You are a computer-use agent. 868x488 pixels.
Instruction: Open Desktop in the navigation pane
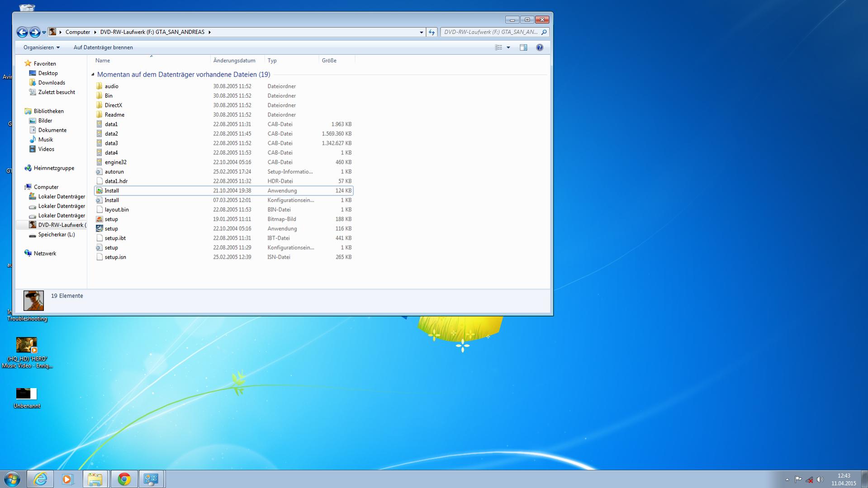tap(48, 73)
